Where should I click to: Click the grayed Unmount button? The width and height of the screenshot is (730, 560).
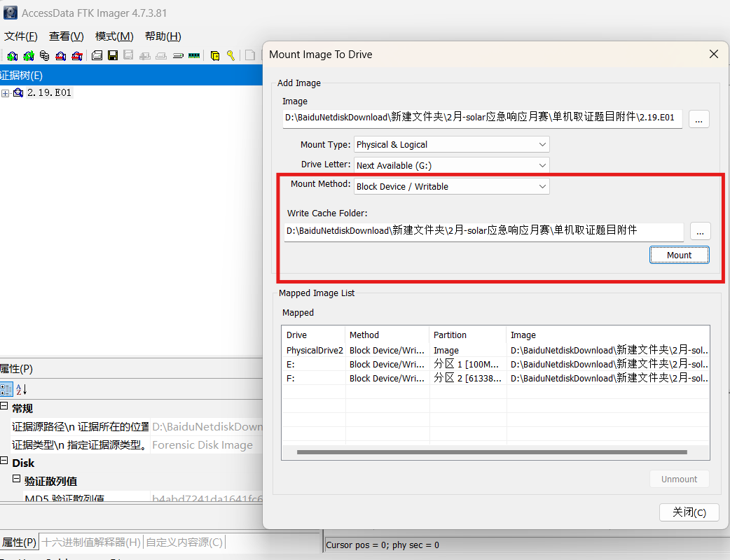680,479
